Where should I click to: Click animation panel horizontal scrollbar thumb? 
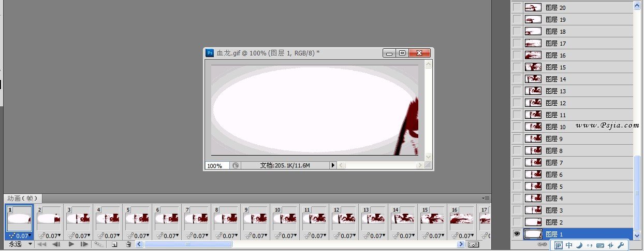click(x=188, y=244)
